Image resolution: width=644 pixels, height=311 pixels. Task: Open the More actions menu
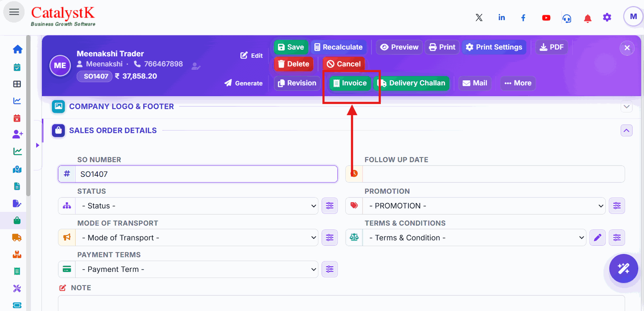click(518, 83)
